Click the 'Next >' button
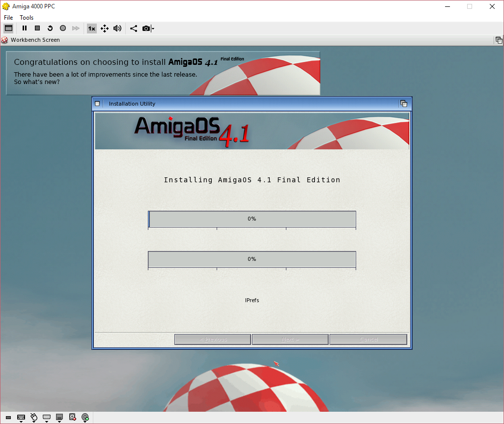504x424 pixels. (290, 339)
